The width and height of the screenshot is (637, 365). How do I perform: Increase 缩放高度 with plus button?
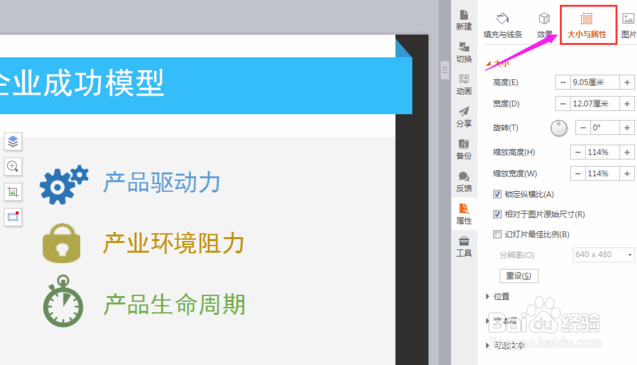[627, 152]
